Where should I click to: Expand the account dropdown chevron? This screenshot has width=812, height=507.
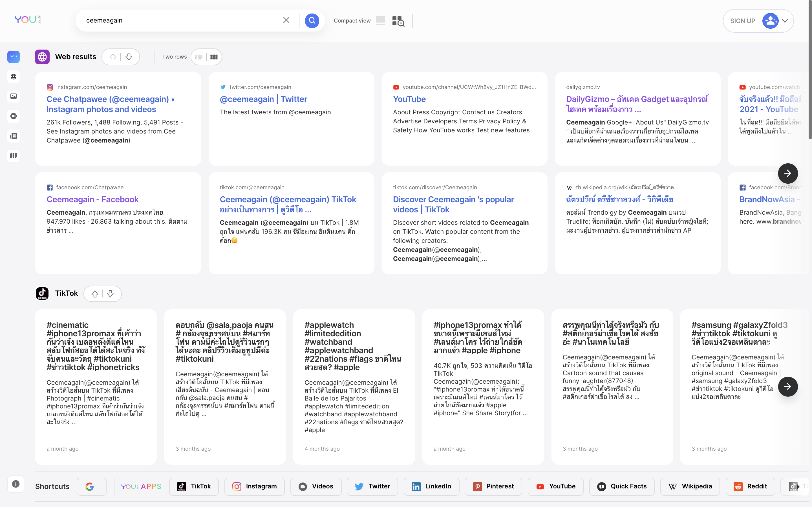(x=785, y=21)
